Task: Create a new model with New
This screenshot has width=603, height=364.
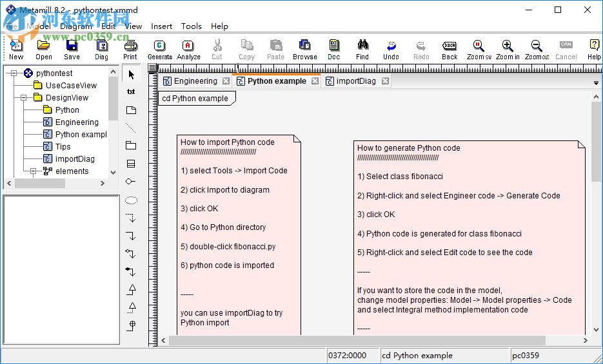Action: [16, 50]
